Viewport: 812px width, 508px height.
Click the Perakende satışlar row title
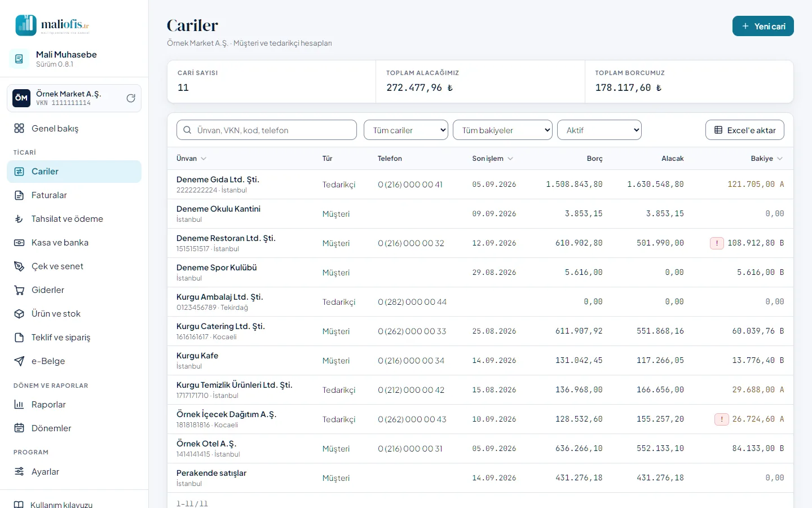[211, 473]
